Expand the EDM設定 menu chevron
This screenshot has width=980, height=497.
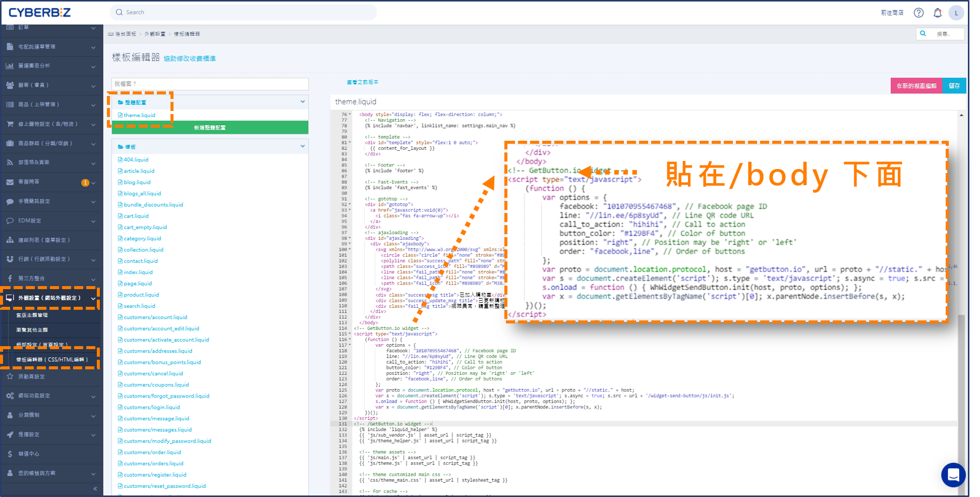pyautogui.click(x=93, y=222)
